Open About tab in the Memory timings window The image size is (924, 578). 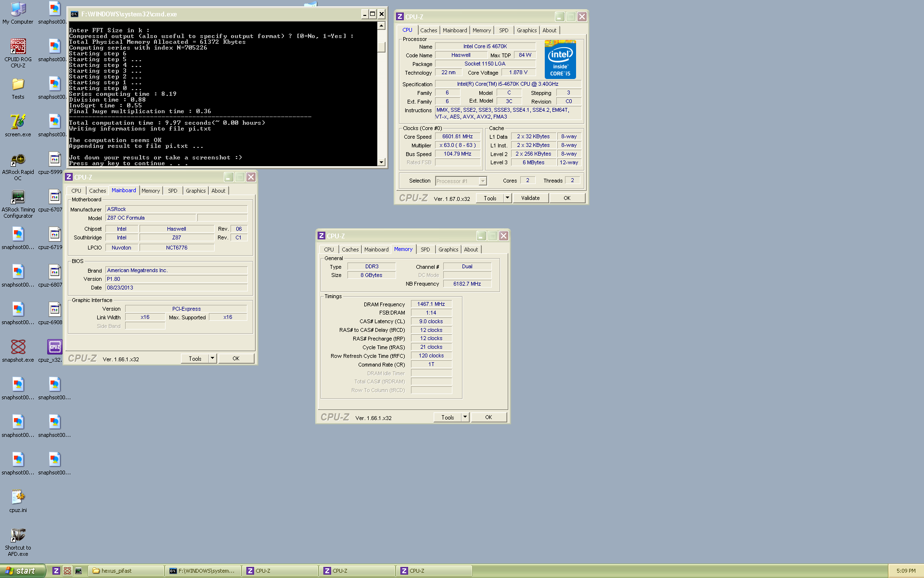(471, 250)
